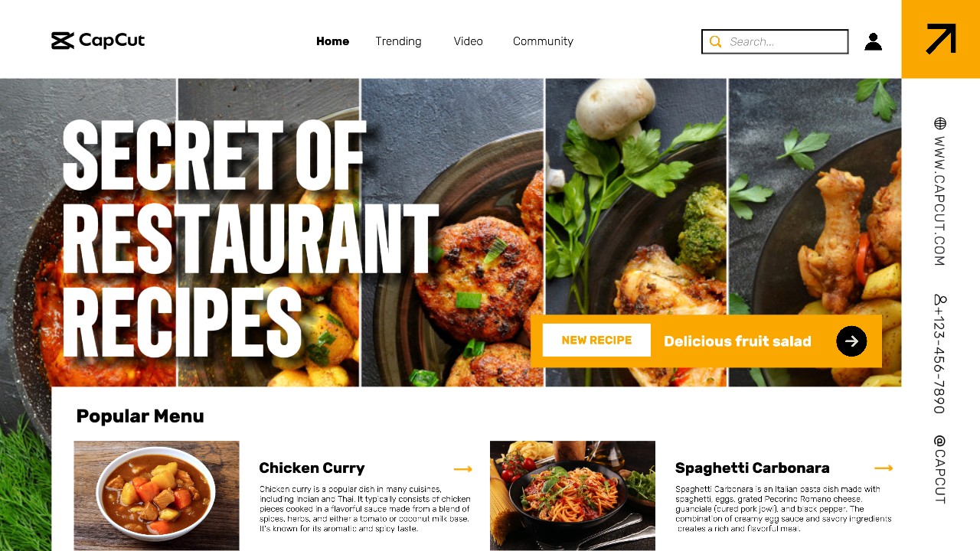This screenshot has width=980, height=551.
Task: Go to the Trending menu item
Action: click(x=398, y=41)
